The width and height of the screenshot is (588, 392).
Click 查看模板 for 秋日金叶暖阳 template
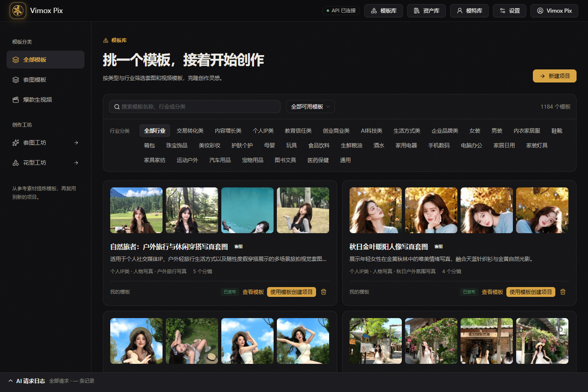tap(492, 292)
